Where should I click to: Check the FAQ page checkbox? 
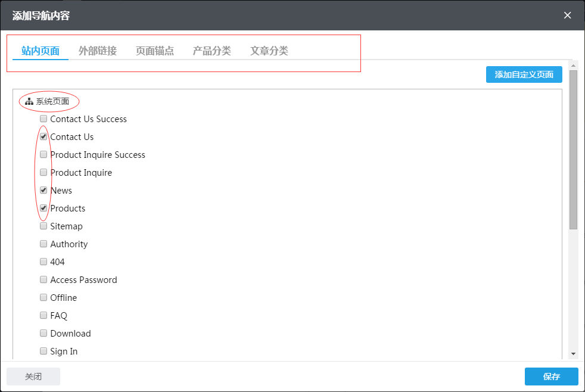[x=43, y=315]
